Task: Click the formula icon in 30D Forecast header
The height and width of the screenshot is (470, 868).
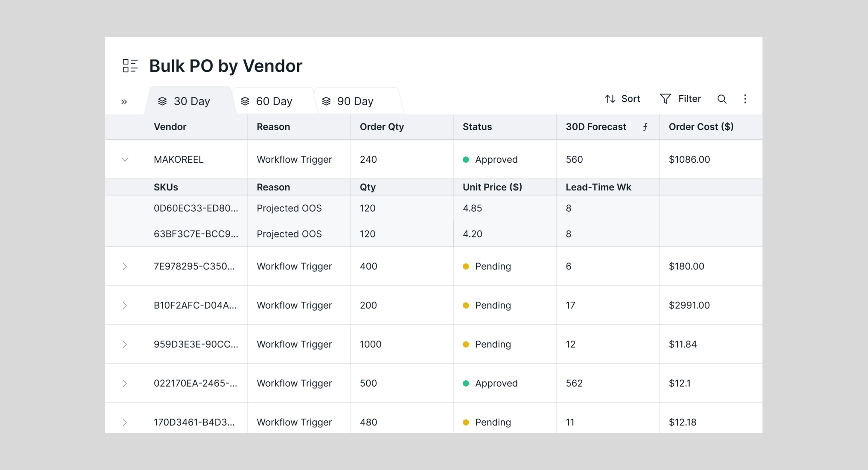Action: tap(645, 127)
